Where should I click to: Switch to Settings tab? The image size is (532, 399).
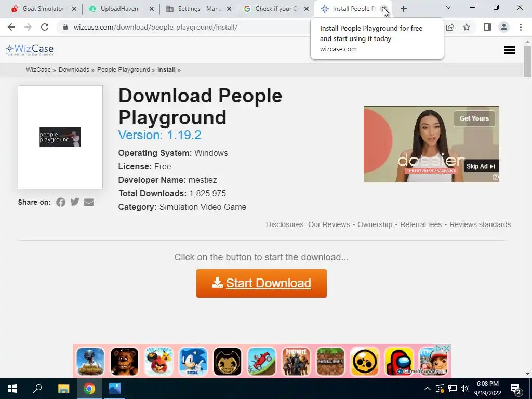[199, 9]
